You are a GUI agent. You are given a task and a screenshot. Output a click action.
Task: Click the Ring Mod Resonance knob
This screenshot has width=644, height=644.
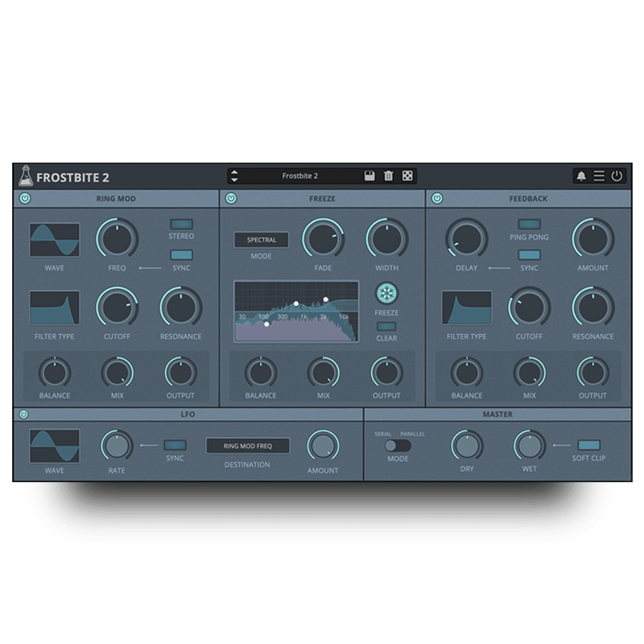pos(180,308)
